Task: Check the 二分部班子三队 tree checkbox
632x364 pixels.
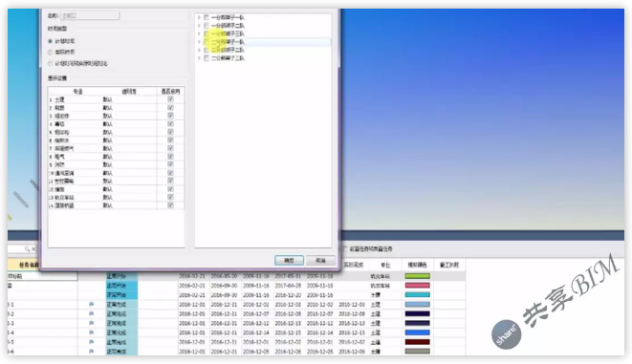Action: [207, 58]
